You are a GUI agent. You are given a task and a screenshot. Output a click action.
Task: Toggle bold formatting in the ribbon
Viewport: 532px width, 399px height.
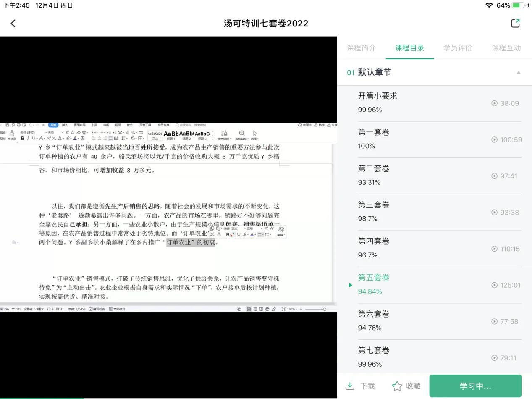[22, 139]
